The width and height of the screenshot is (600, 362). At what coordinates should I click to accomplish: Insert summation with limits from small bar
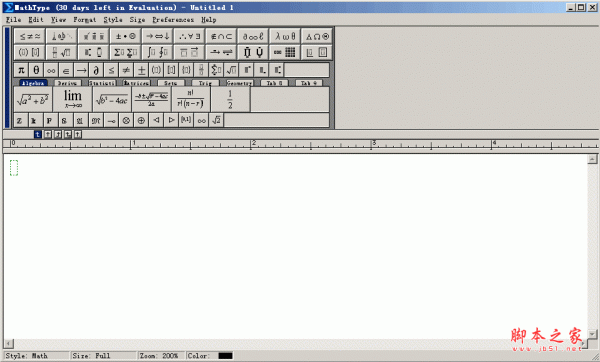(x=216, y=70)
